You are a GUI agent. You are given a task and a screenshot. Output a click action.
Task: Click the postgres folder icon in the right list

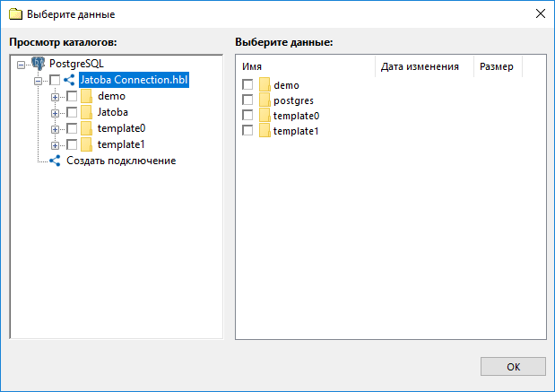coord(264,100)
